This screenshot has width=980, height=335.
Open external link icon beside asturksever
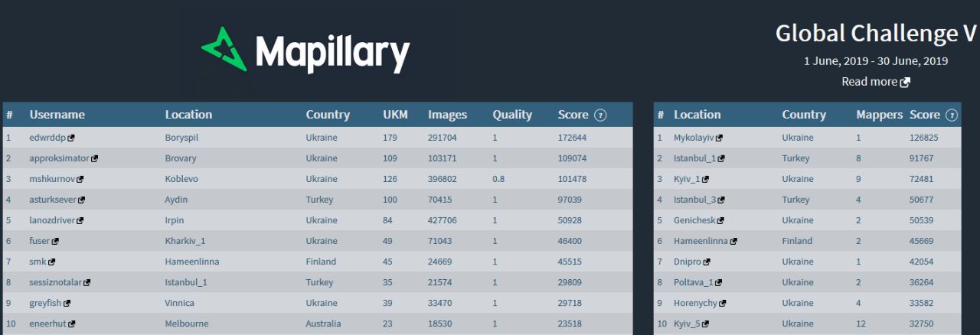pos(81,200)
